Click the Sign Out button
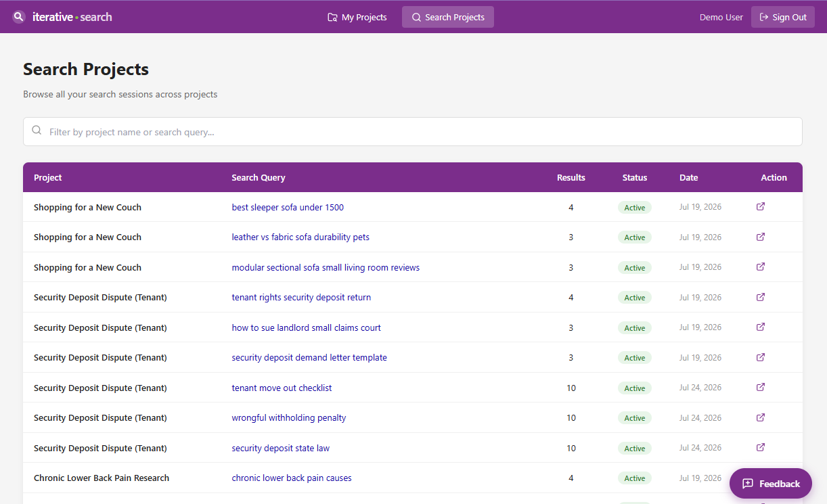Viewport: 827px width, 504px height. coord(783,17)
